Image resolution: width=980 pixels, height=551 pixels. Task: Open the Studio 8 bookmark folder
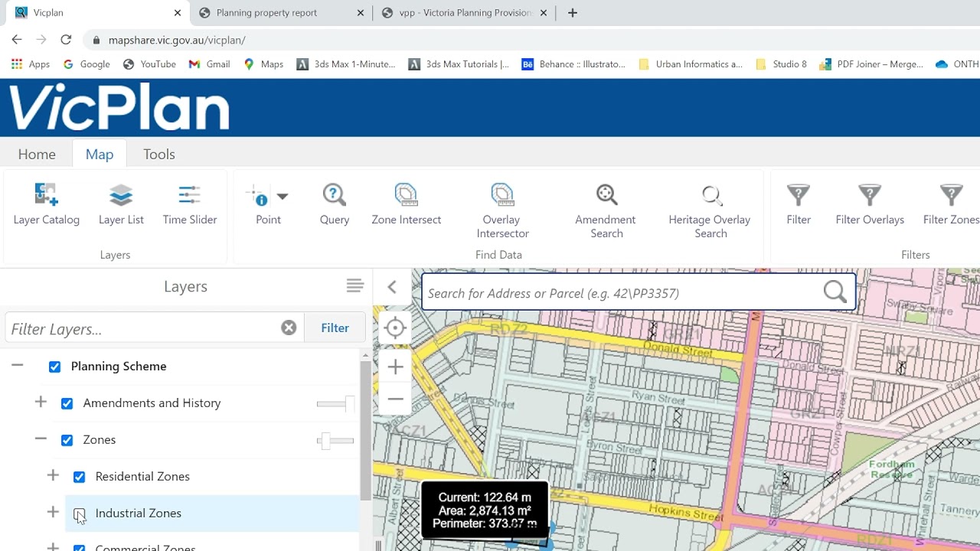(x=782, y=64)
